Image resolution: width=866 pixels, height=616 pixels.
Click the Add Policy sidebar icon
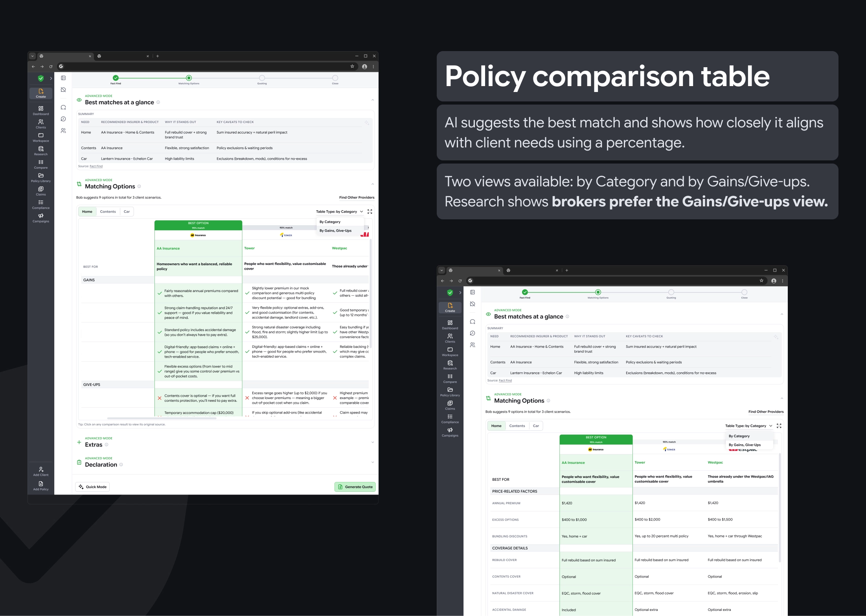41,484
